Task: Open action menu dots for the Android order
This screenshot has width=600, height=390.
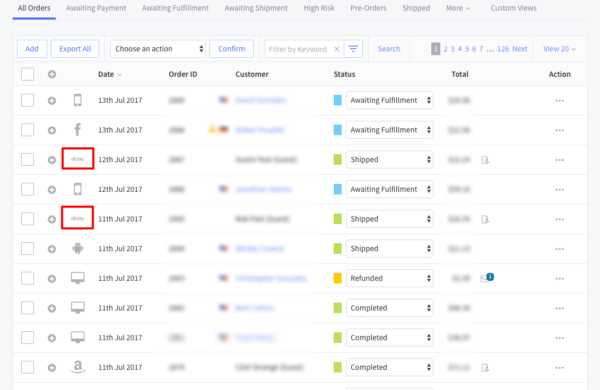Action: (x=559, y=249)
